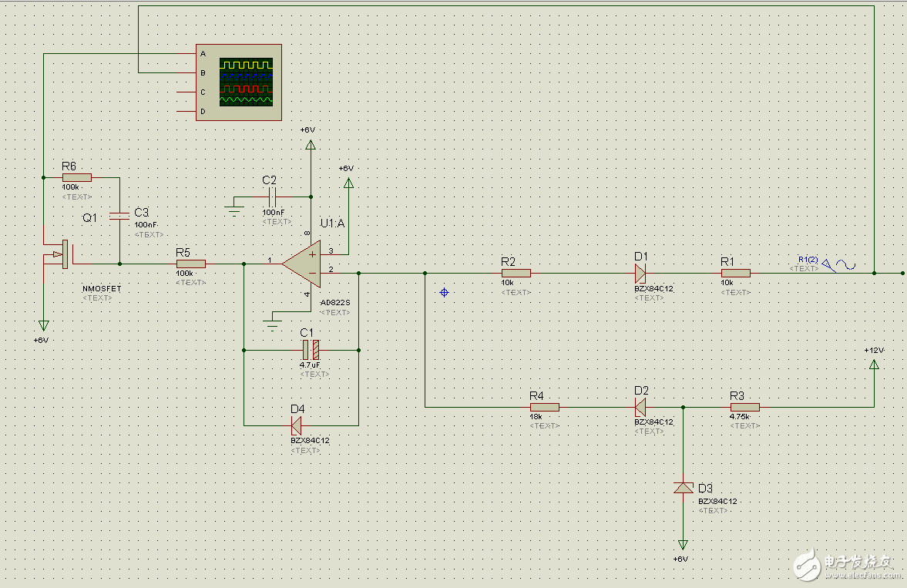The width and height of the screenshot is (907, 588).
Task: Select resistor R6 symbol
Action: (x=77, y=178)
